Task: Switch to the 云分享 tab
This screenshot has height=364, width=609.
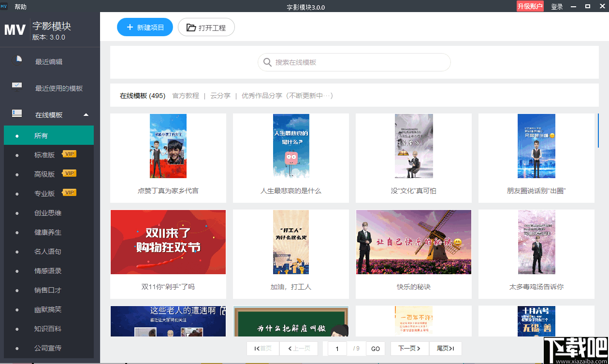Action: (220, 96)
